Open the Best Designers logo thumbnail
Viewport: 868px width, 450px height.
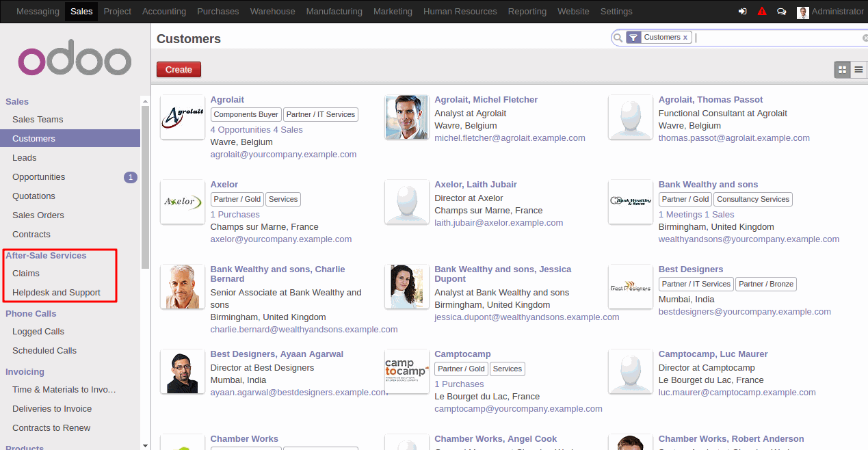[x=631, y=287]
